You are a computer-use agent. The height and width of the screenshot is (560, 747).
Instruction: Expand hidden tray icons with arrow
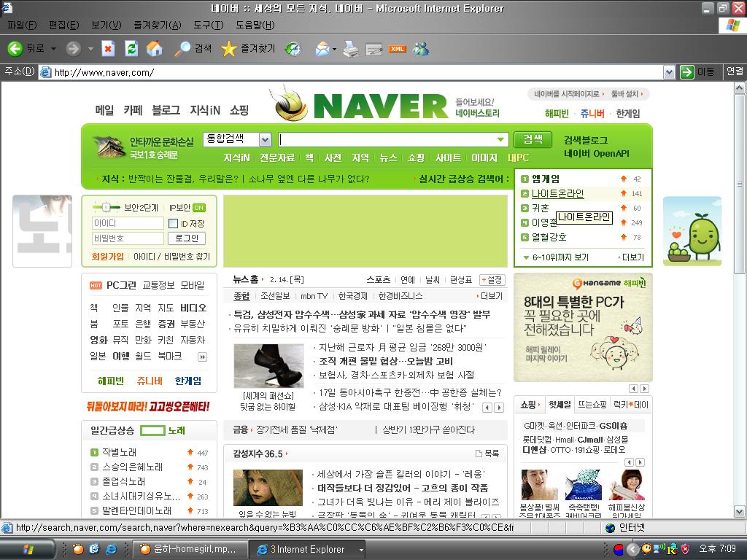[632, 549]
